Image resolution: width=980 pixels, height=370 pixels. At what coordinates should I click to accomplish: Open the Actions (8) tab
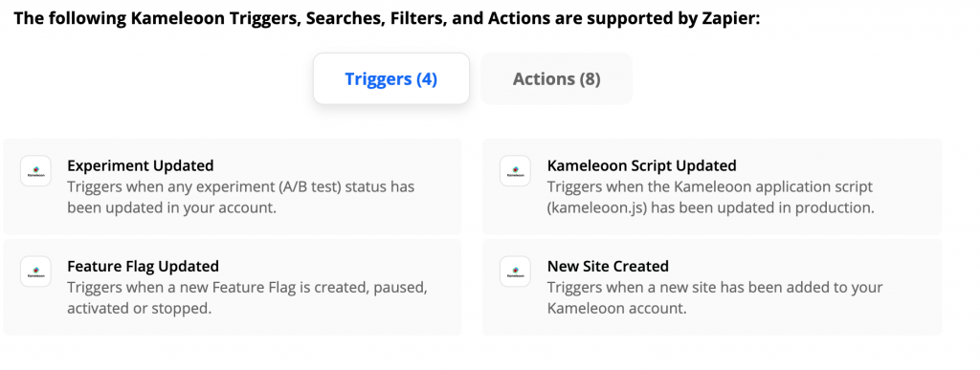coord(556,78)
